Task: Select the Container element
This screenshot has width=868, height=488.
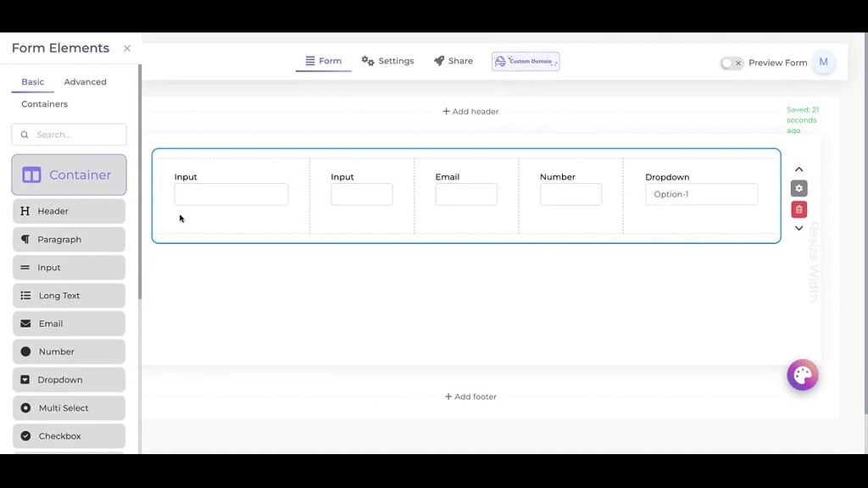Action: pos(68,175)
